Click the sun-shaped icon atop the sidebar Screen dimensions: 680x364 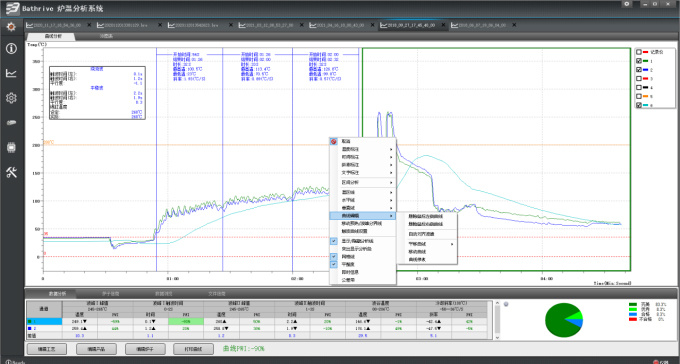pos(11,26)
